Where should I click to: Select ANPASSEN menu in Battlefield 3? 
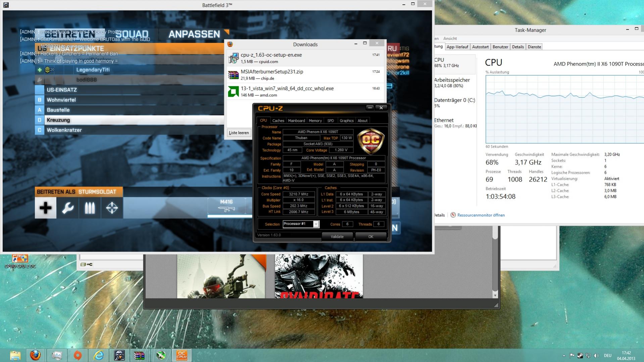tap(194, 34)
